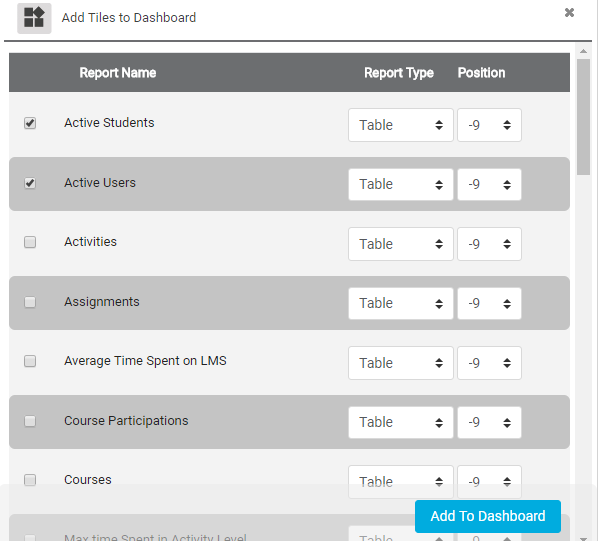Tick the Courses checkbox

(30, 480)
